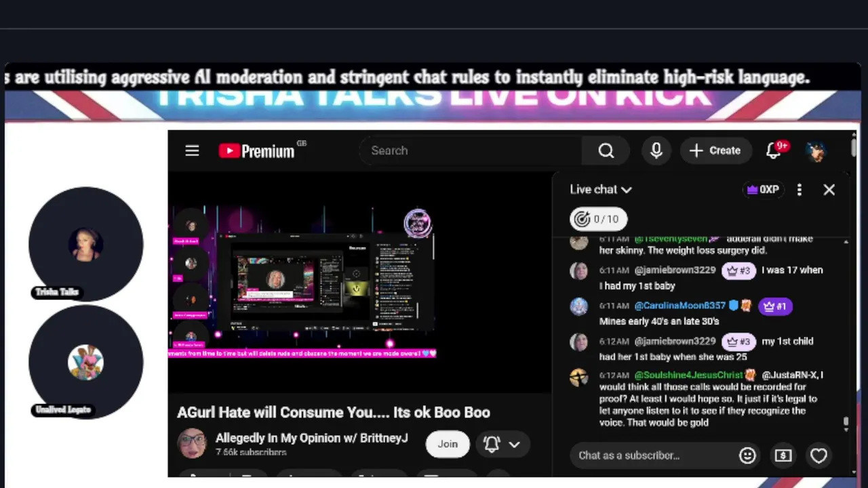Image resolution: width=868 pixels, height=488 pixels.
Task: Click the channel avatar with glasses
Action: pos(192,443)
